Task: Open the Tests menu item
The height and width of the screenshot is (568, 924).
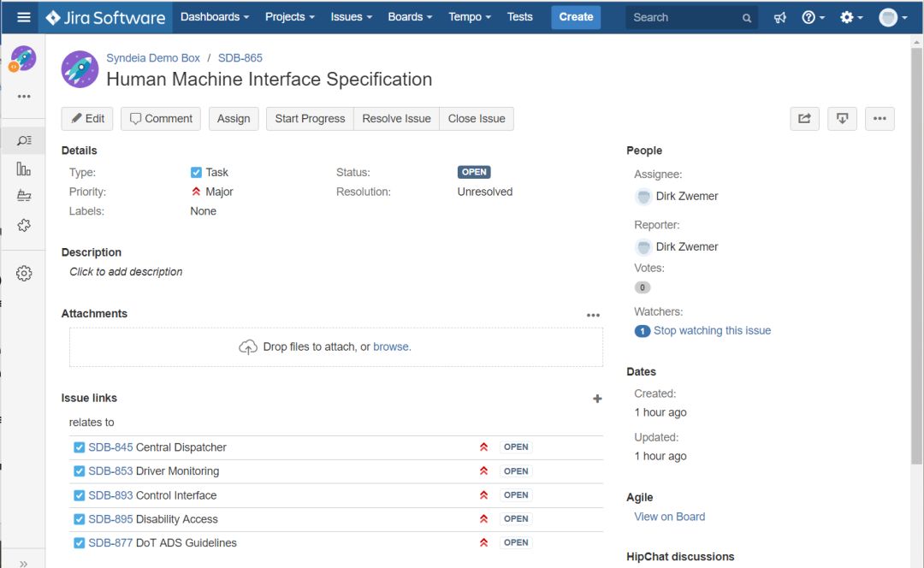Action: click(x=519, y=17)
